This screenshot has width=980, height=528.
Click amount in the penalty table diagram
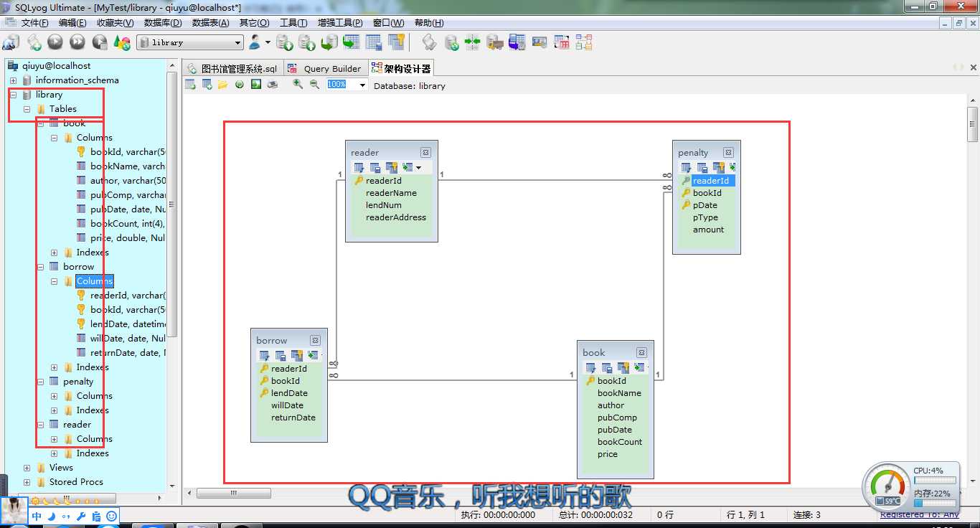[708, 230]
